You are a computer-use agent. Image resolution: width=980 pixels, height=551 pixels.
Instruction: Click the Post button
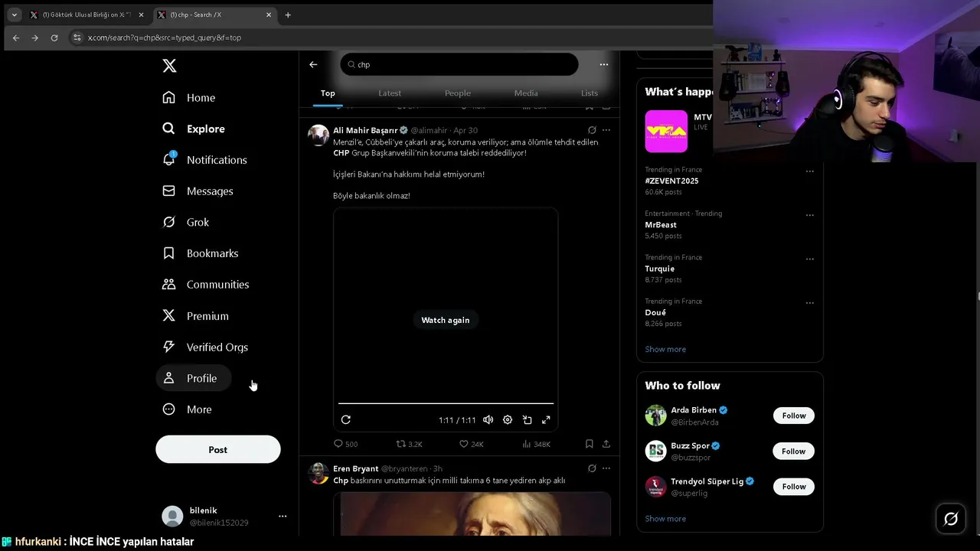pos(218,449)
